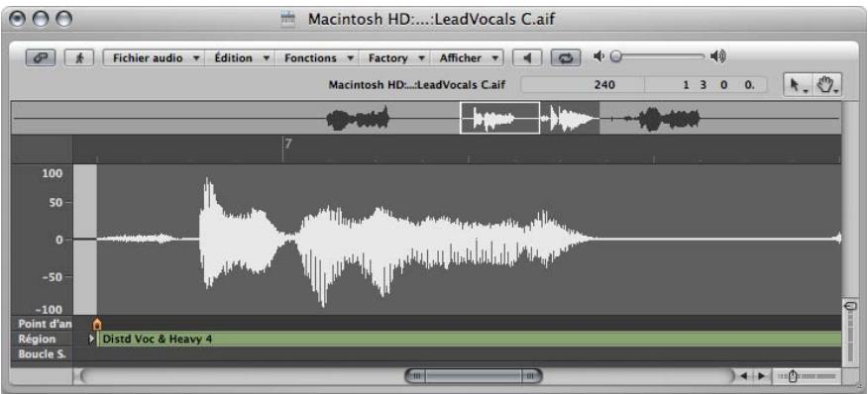Open the pointer tool menu
Screen dimensions: 868x394
click(798, 86)
